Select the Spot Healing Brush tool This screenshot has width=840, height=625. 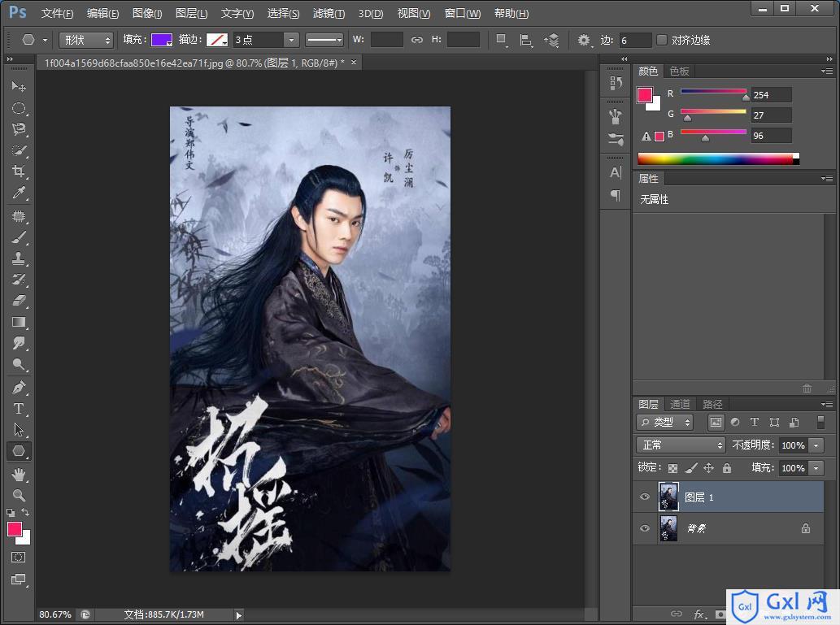point(19,216)
